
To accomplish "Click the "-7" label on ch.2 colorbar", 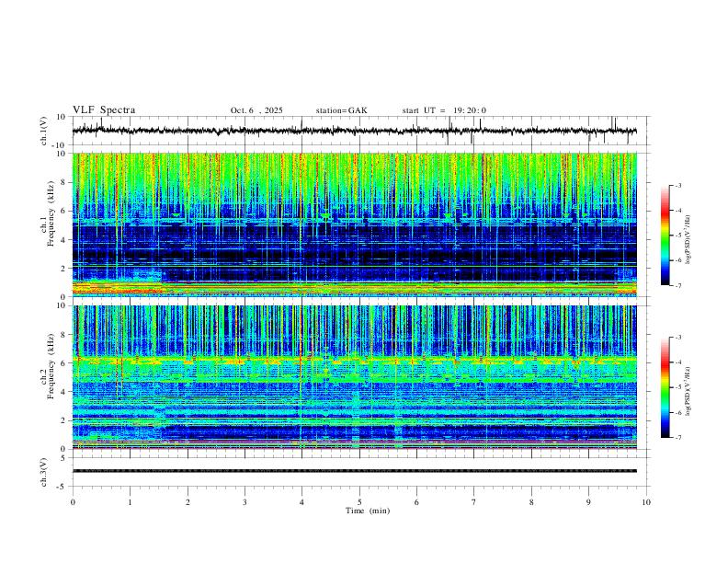I will point(677,437).
